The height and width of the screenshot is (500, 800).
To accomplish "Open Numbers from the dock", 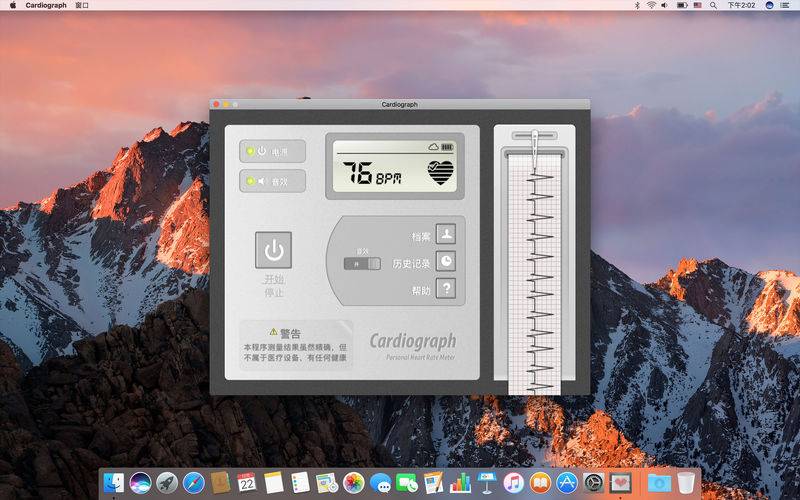I will coord(460,482).
